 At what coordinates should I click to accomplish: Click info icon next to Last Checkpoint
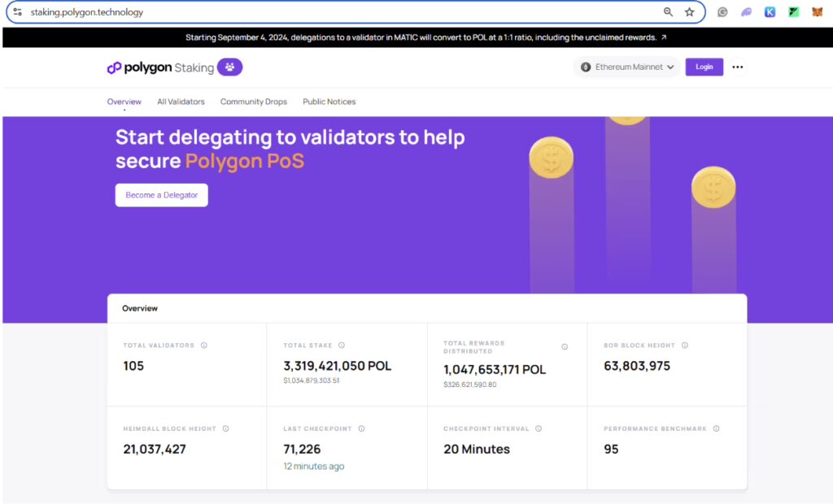(x=361, y=428)
